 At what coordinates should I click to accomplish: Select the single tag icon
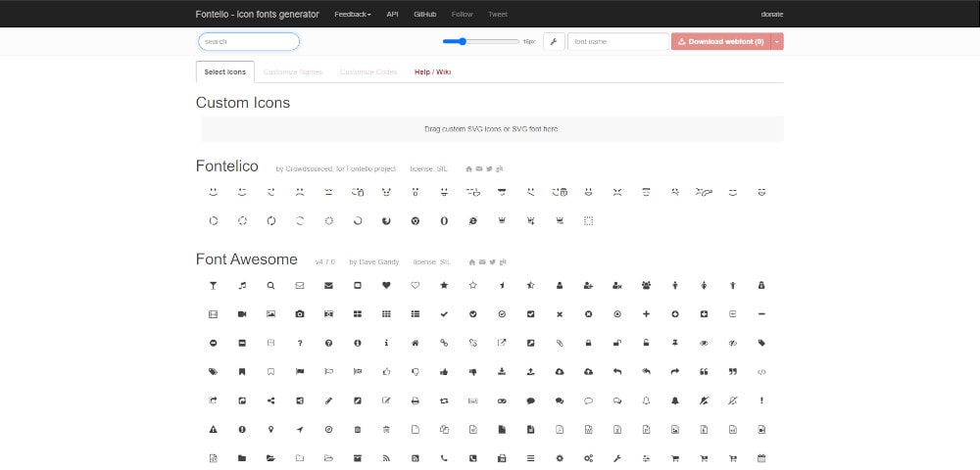tap(761, 343)
